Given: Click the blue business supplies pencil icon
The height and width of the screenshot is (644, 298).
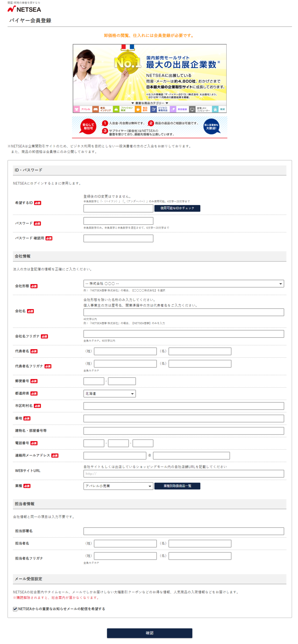Looking at the screenshot, I should click(x=154, y=109).
